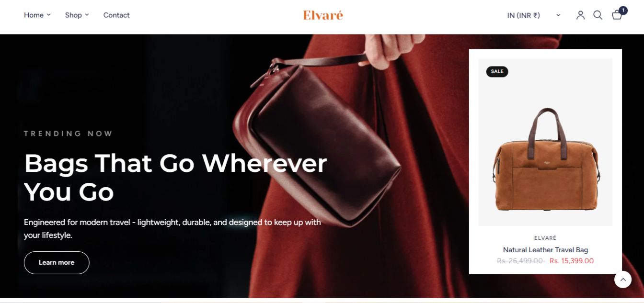This screenshot has width=644, height=303.
Task: Click the currency selector chevron arrow
Action: [558, 15]
